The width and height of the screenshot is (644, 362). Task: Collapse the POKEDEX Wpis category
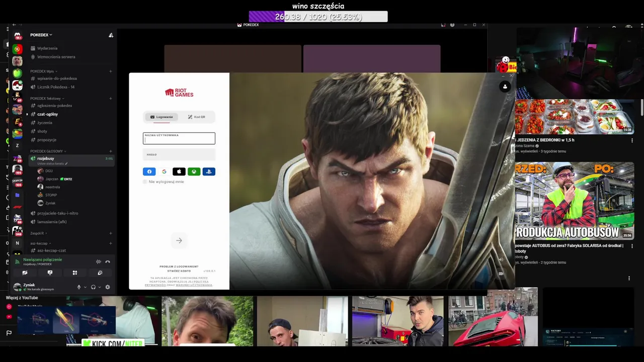(43, 71)
